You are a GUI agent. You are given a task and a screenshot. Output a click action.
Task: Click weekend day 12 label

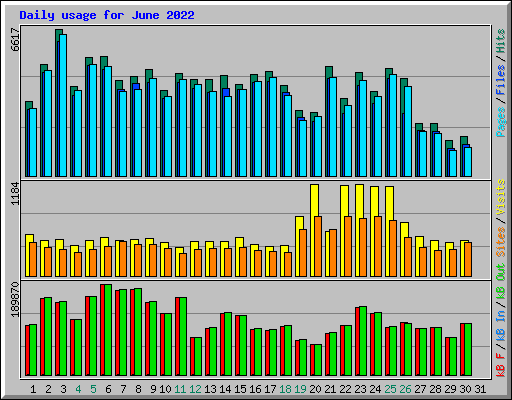[x=195, y=389]
